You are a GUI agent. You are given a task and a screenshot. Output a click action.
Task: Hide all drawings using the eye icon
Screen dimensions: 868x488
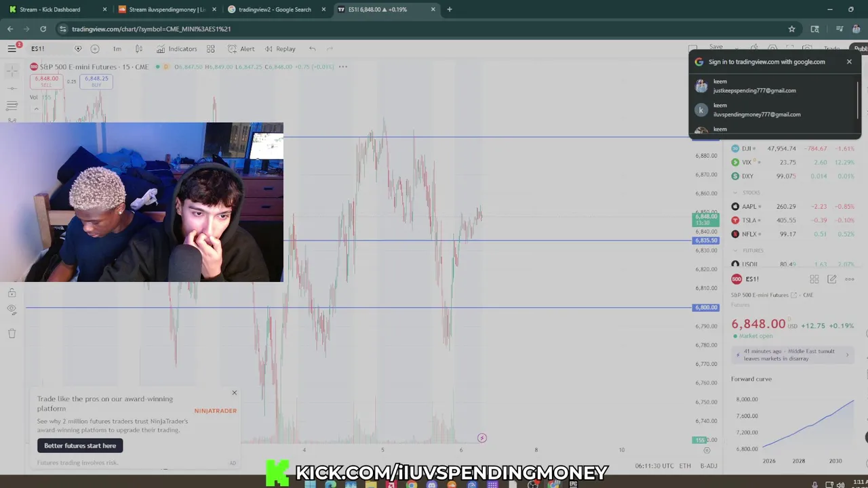(x=12, y=310)
